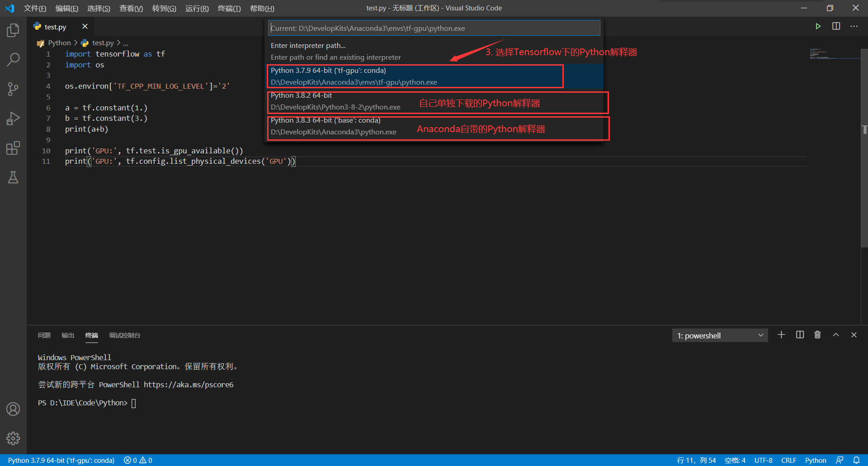Switch to the 调试控制台 panel tab
The height and width of the screenshot is (466, 868).
point(125,335)
